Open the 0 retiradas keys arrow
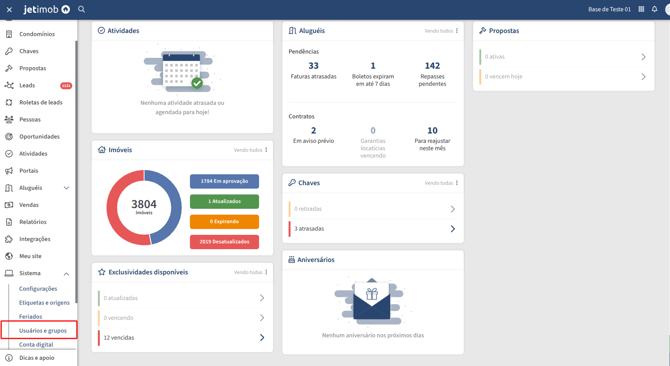Viewport: 670px width, 366px height. click(453, 209)
